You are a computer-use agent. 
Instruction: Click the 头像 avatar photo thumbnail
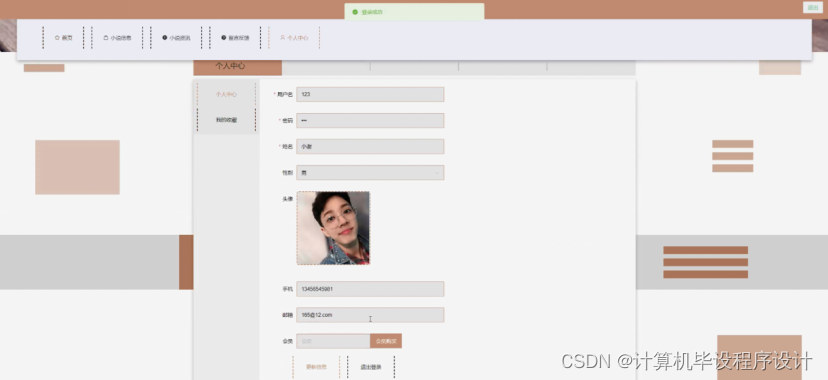coord(333,228)
